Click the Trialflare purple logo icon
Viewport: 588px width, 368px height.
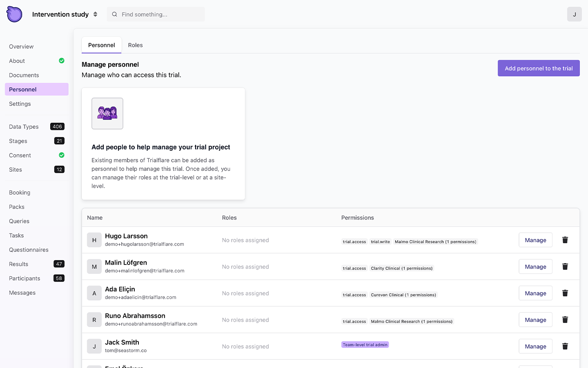coord(14,14)
